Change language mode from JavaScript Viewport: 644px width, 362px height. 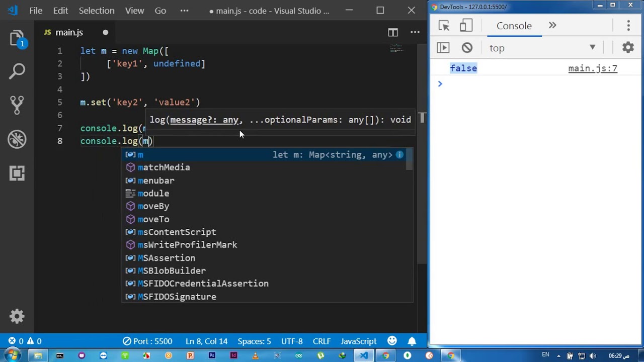tap(359, 341)
